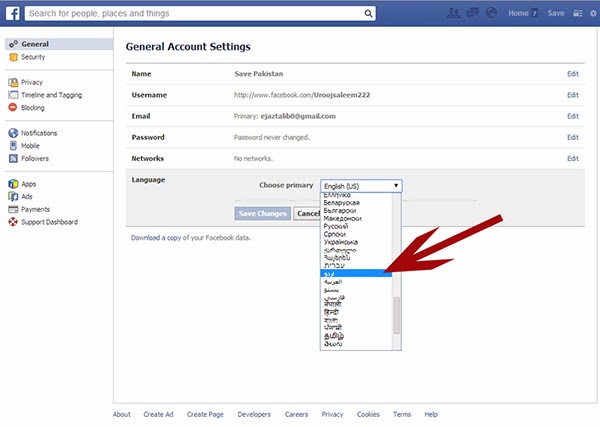The width and height of the screenshot is (600, 427).
Task: Click Edit next to Username
Action: 573,95
